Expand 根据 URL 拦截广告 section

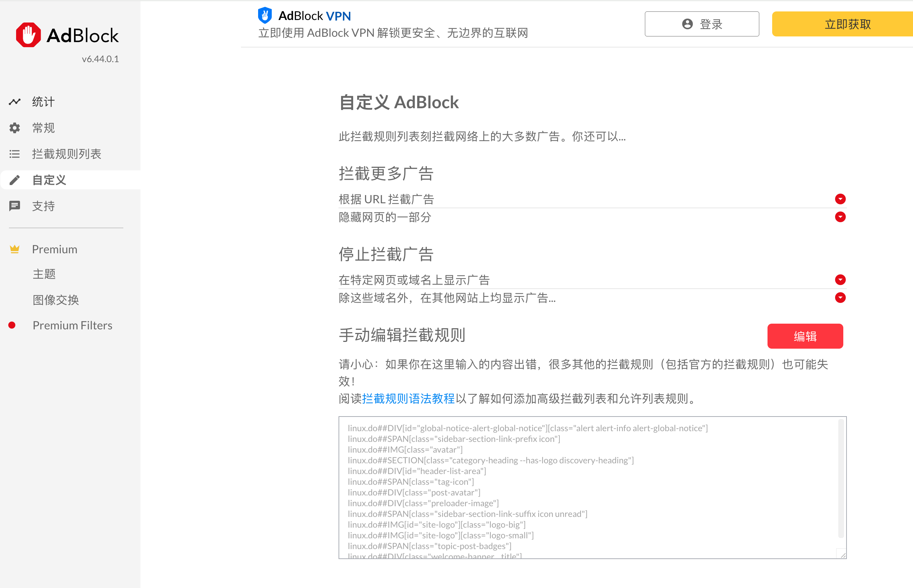840,199
